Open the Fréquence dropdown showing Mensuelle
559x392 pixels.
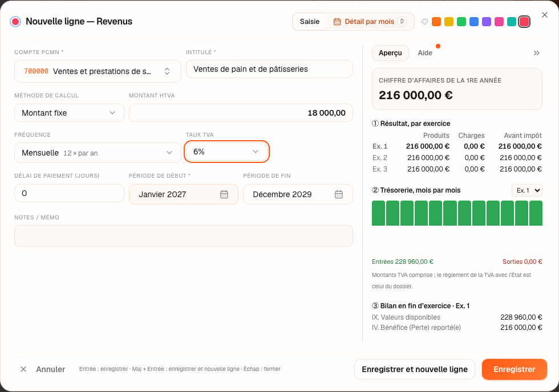(98, 153)
